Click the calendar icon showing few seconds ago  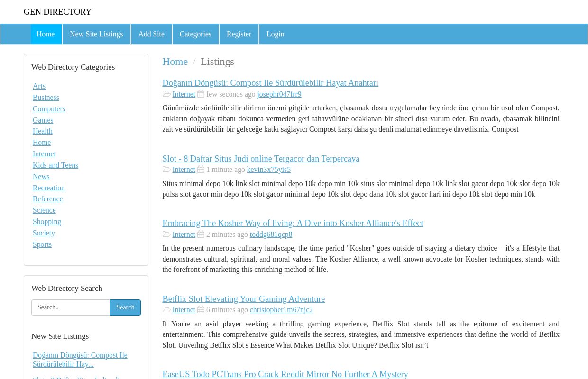[x=201, y=94]
